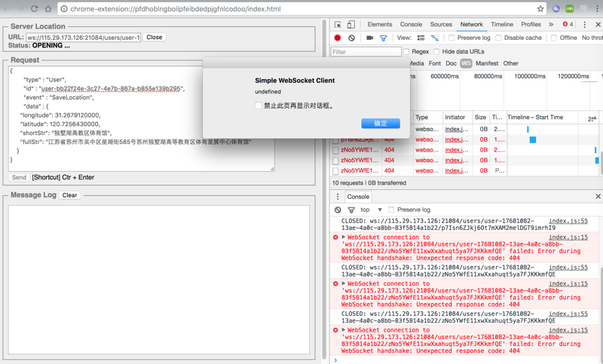
Task: Click the purple extension icon beside the star
Action: (x=556, y=8)
